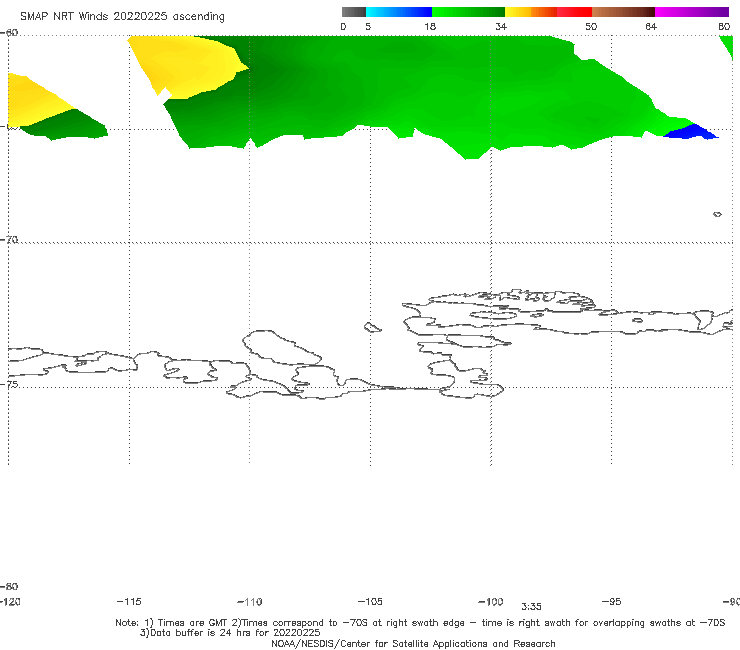Click the latitude label '-70'

point(9,240)
